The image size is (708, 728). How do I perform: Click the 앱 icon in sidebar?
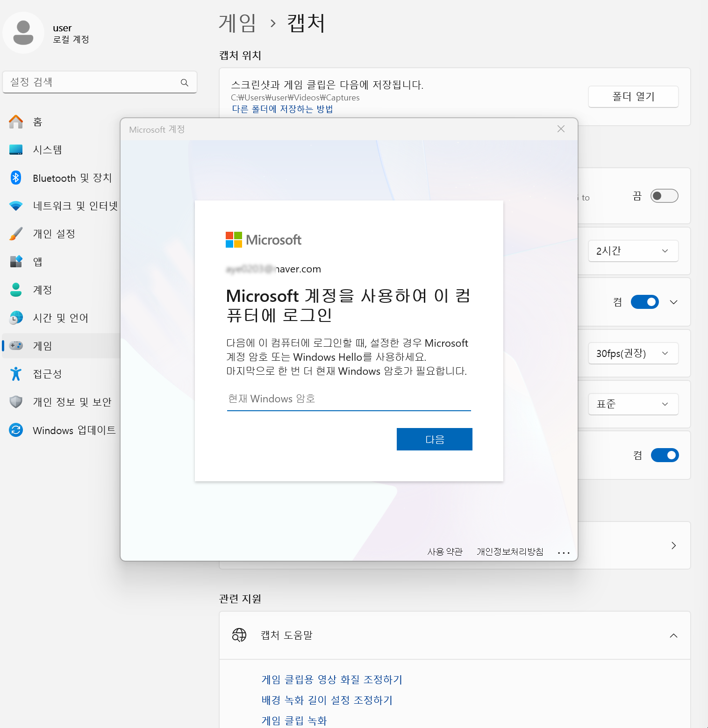click(x=16, y=262)
